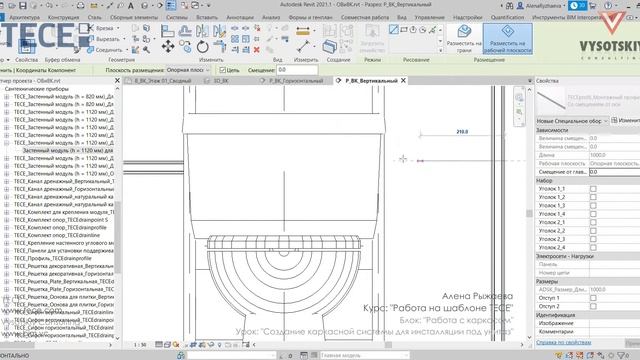This screenshot has width=640, height=360.
Task: Expand ТЕСЕ_Комплект опор_TECEdrainline node
Action: pyautogui.click(x=7, y=235)
